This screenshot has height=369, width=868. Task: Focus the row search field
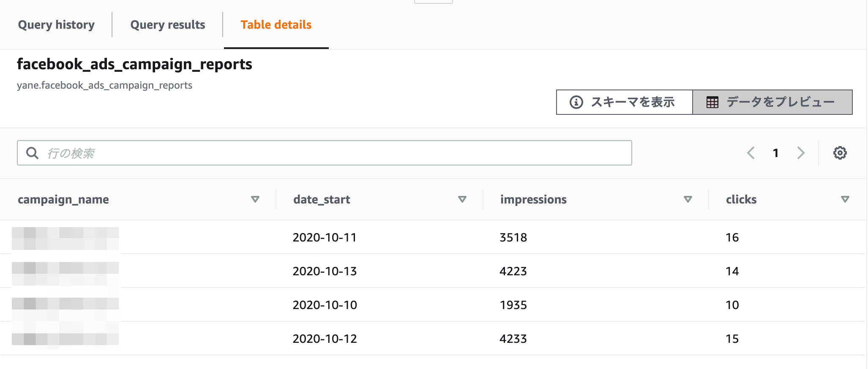325,153
